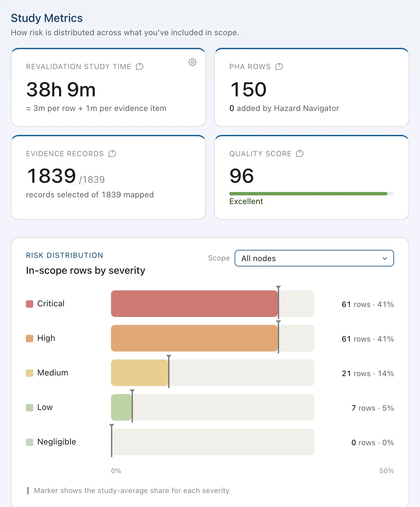Click the Medium severity label
This screenshot has height=507, width=420.
53,373
